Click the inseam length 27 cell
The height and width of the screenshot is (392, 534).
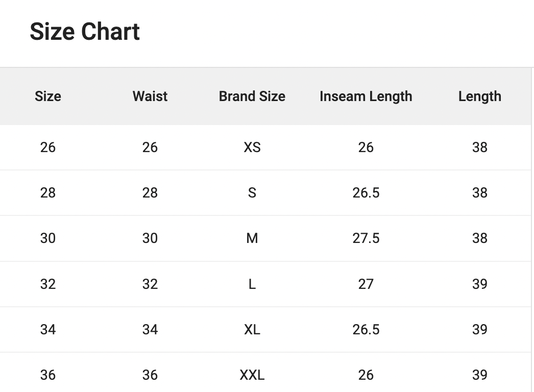tap(366, 284)
